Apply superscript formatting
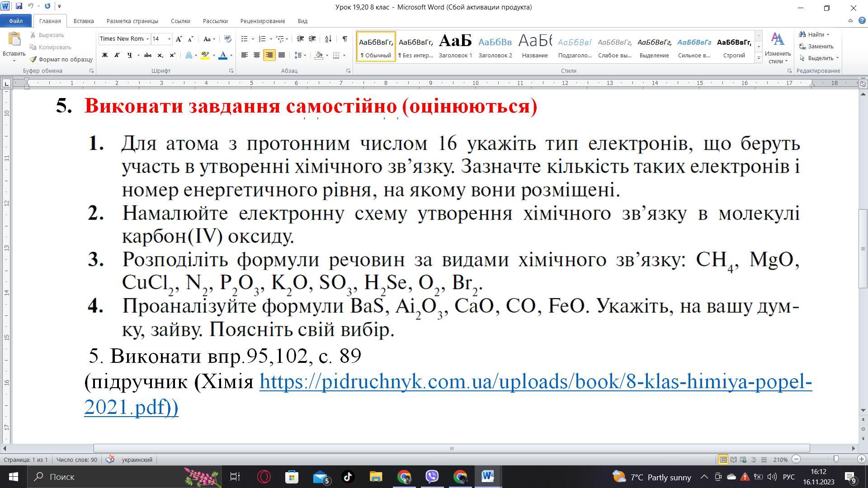Screen dimensions: 868x488 [x=172, y=55]
